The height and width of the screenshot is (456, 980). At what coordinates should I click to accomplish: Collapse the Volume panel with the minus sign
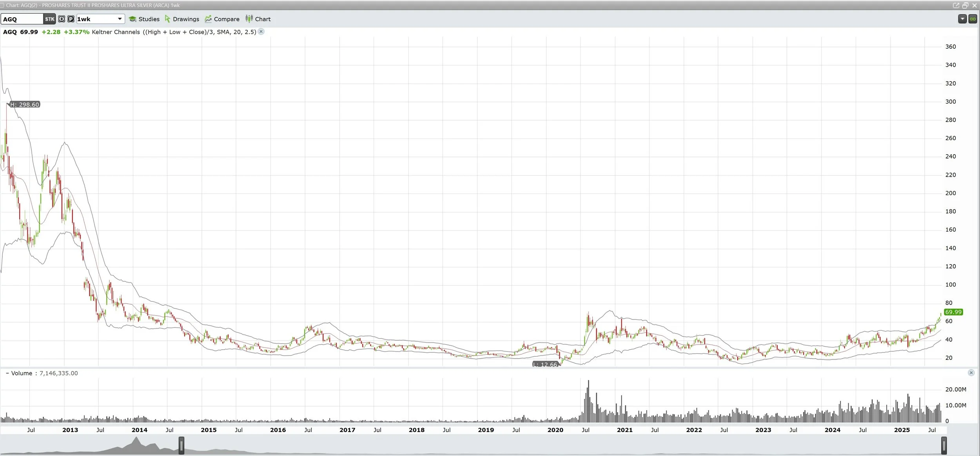coord(7,373)
